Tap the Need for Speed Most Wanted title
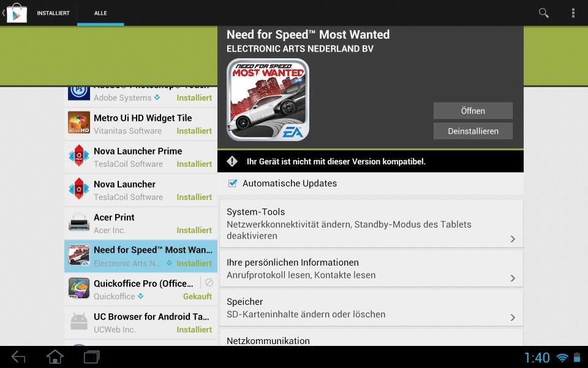Image resolution: width=588 pixels, height=368 pixels. (x=308, y=34)
